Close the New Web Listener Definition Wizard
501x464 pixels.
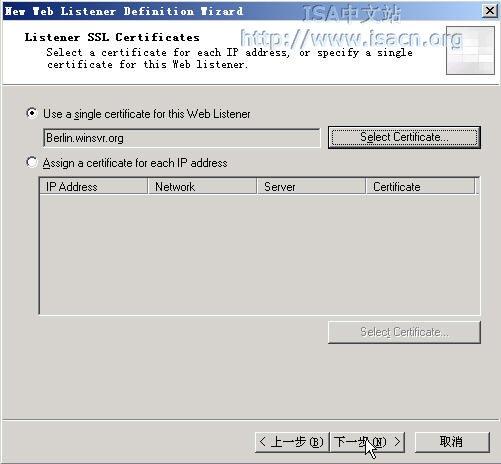point(490,11)
